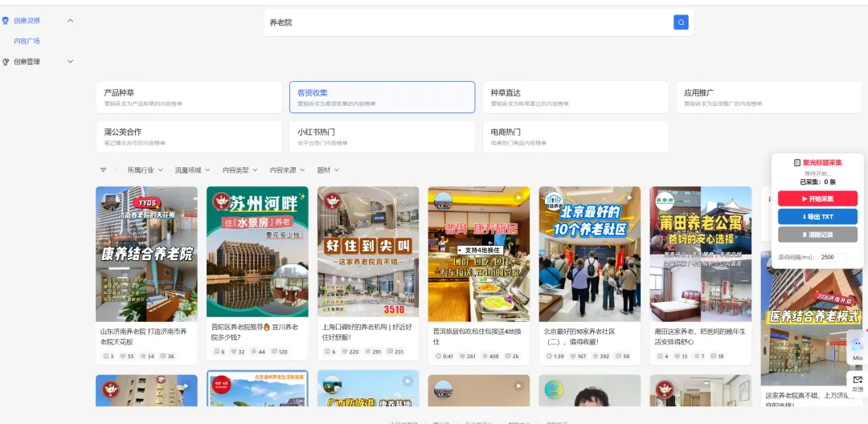Image resolution: width=868 pixels, height=424 pixels.
Task: Open 内容广场 in the sidebar
Action: 27,41
